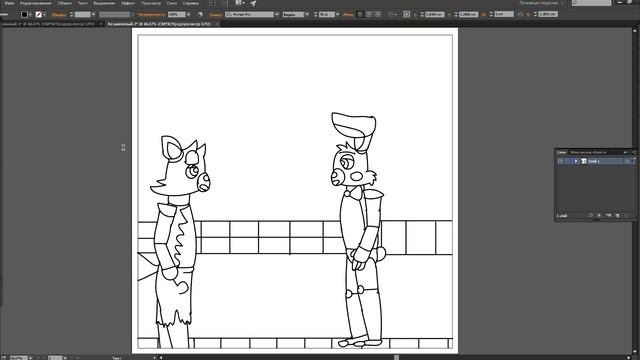Click the create new sublayer icon
Image resolution: width=640 pixels, height=360 pixels.
608,216
